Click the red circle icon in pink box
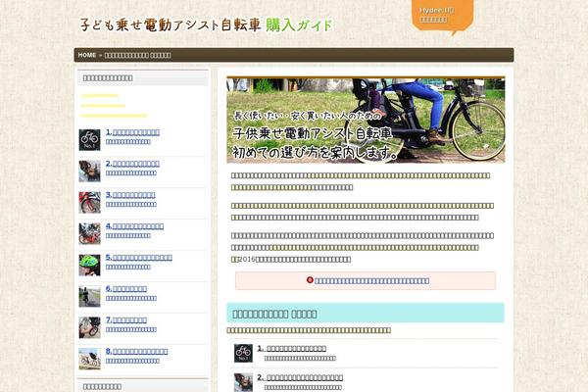Viewport: 588px width, 392px height. pyautogui.click(x=310, y=280)
